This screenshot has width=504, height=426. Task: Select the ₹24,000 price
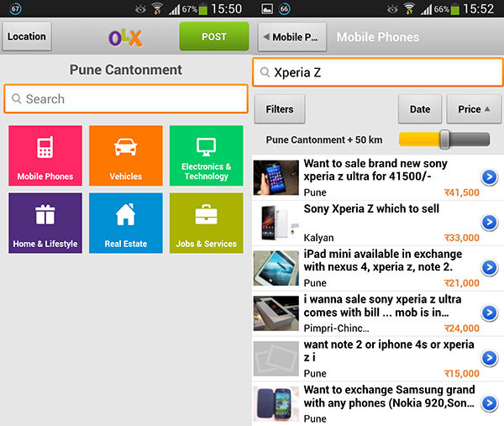point(461,329)
